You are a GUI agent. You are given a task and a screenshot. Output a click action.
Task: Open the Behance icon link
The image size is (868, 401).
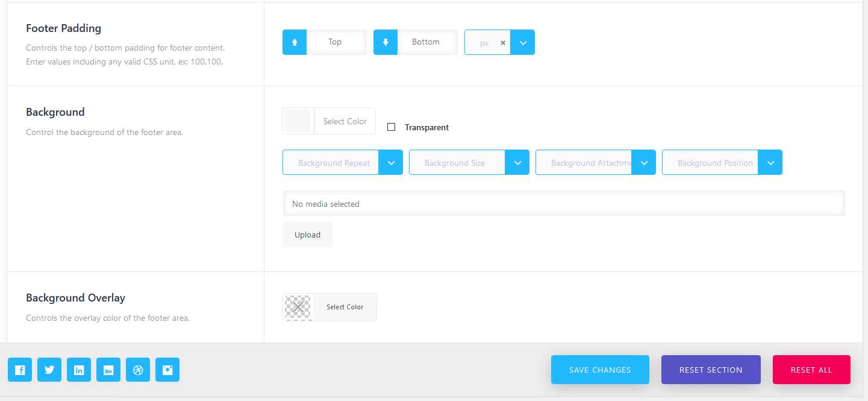[108, 370]
